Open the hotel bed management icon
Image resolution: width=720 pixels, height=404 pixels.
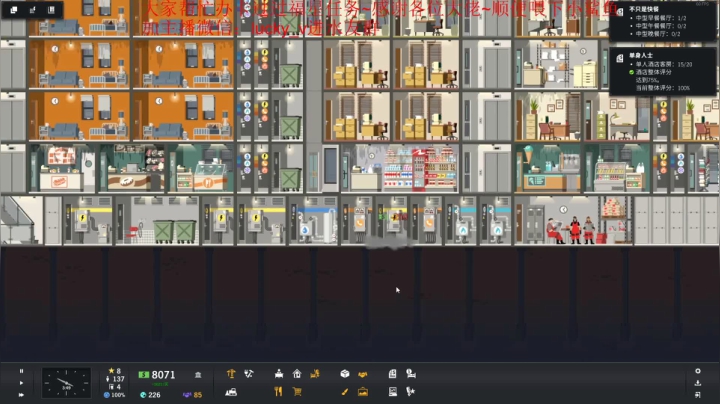(x=411, y=374)
